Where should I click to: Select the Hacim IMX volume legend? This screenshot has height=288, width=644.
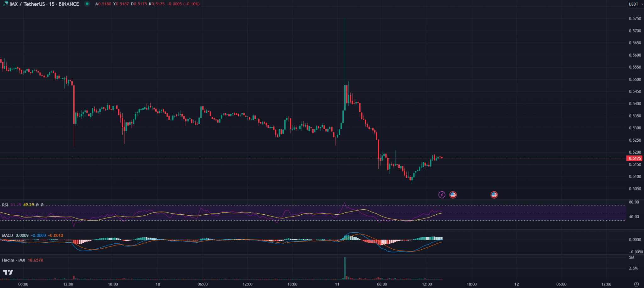click(x=14, y=260)
